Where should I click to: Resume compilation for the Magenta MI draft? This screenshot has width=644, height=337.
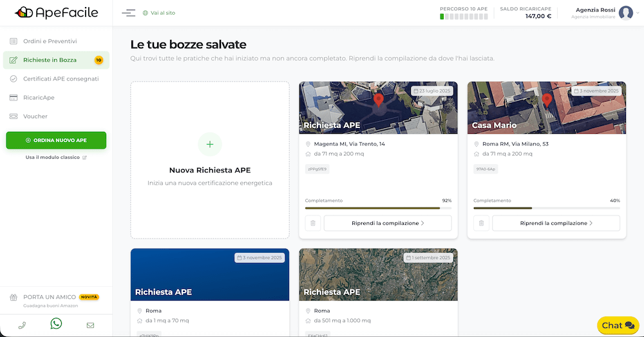coord(387,223)
